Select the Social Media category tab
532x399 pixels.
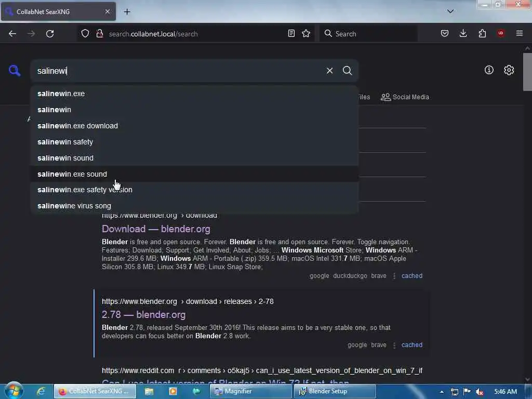tap(405, 97)
